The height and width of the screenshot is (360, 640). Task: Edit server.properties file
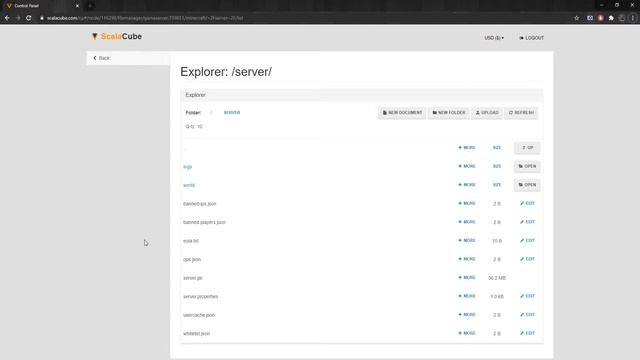pyautogui.click(x=527, y=296)
